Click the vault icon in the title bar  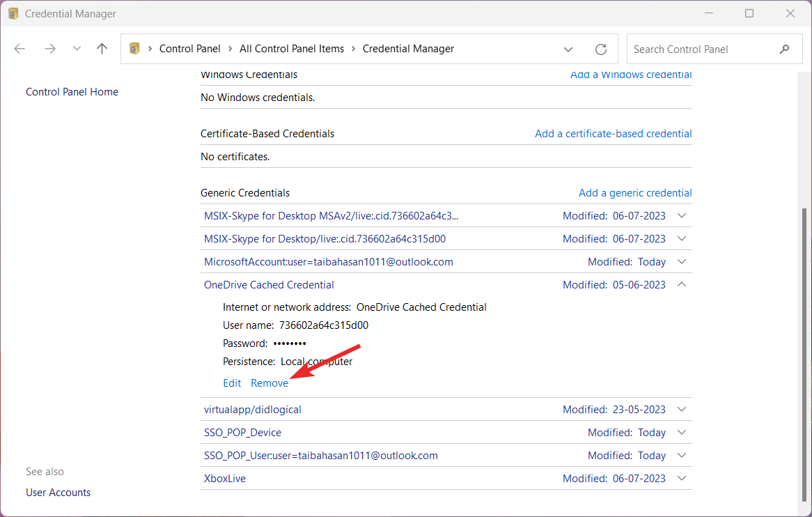(13, 13)
